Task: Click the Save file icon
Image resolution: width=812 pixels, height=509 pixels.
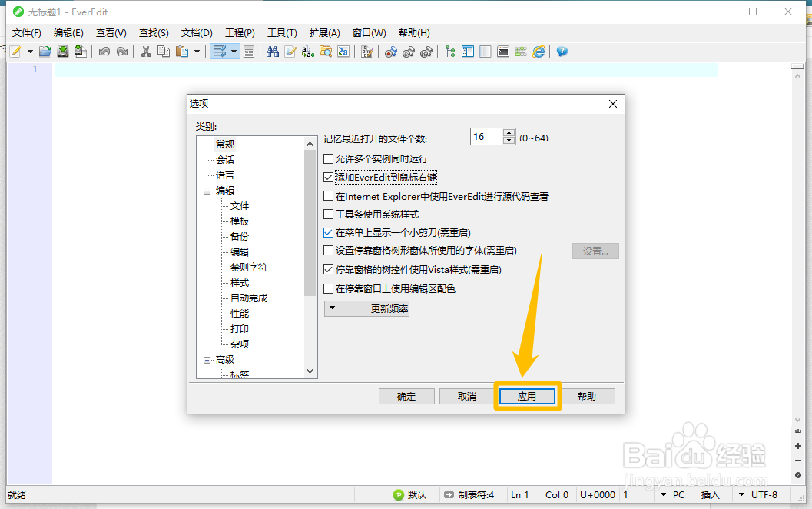Action: [x=63, y=52]
